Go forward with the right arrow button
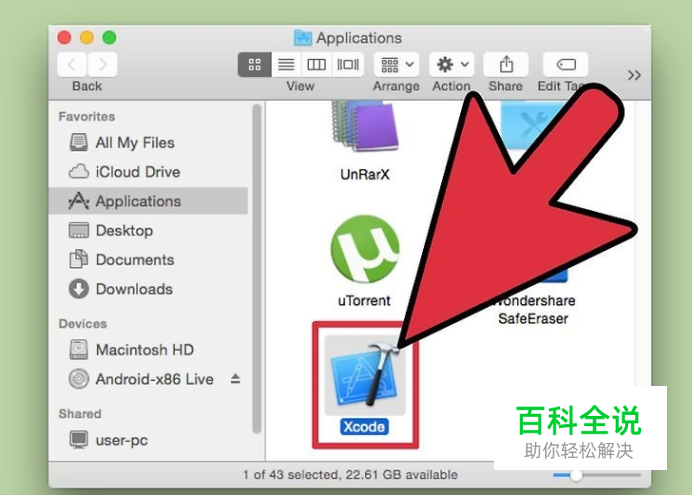Viewport: 692px width, 495px height. pos(102,64)
